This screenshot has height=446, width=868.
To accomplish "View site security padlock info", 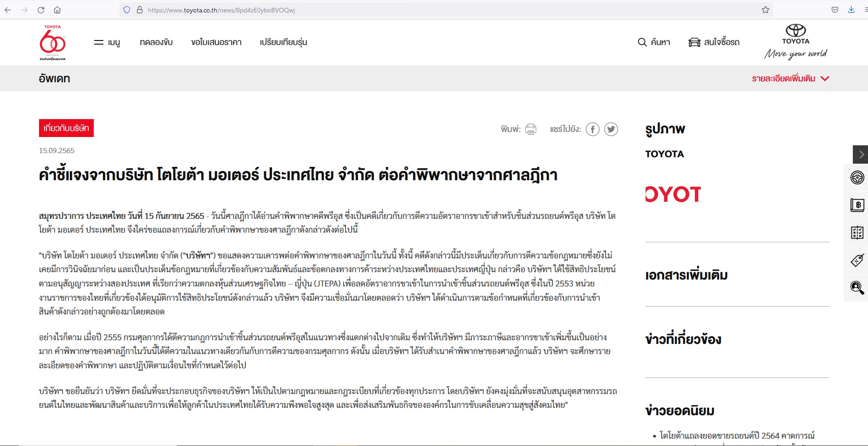I will coord(140,10).
